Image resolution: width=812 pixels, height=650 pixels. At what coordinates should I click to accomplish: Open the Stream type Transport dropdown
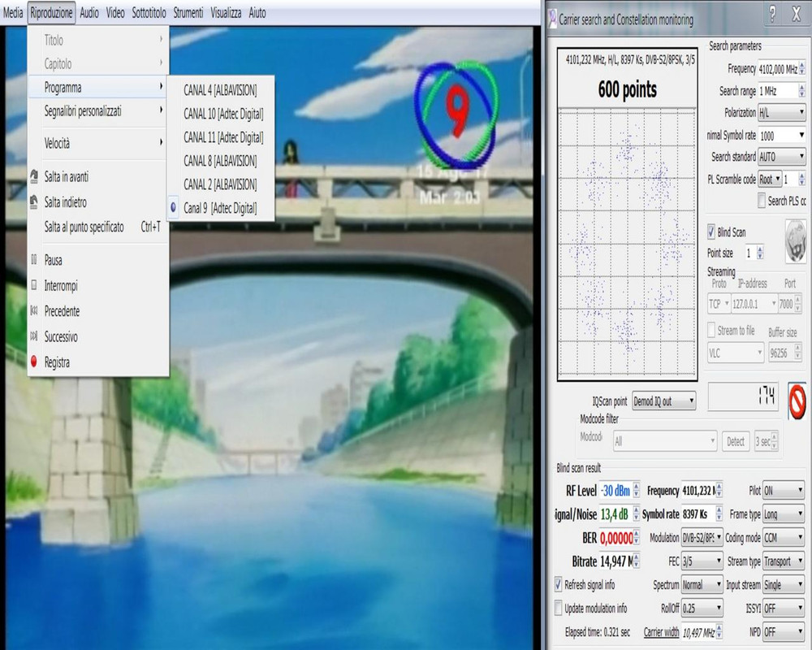coord(784,561)
